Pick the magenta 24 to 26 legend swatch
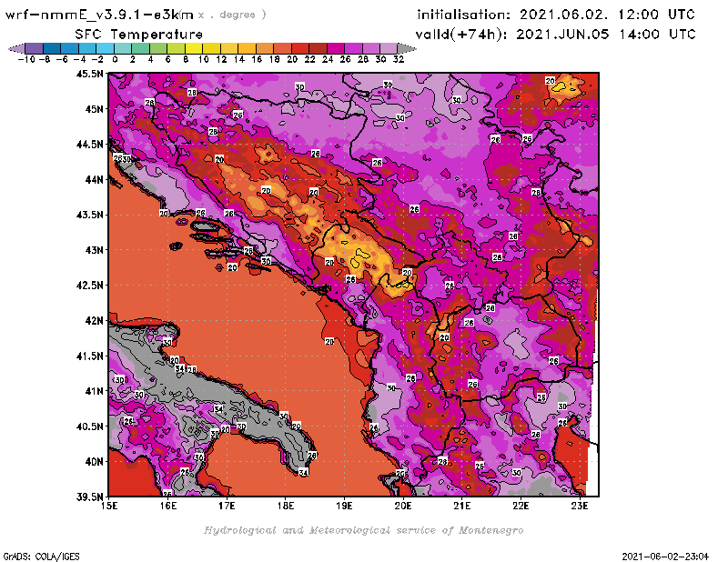 point(336,48)
